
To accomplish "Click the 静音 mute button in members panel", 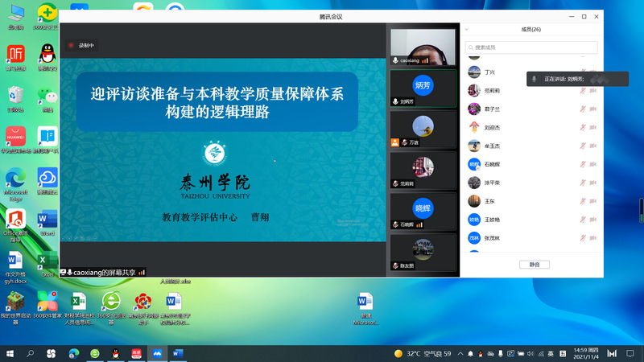I will point(534,264).
